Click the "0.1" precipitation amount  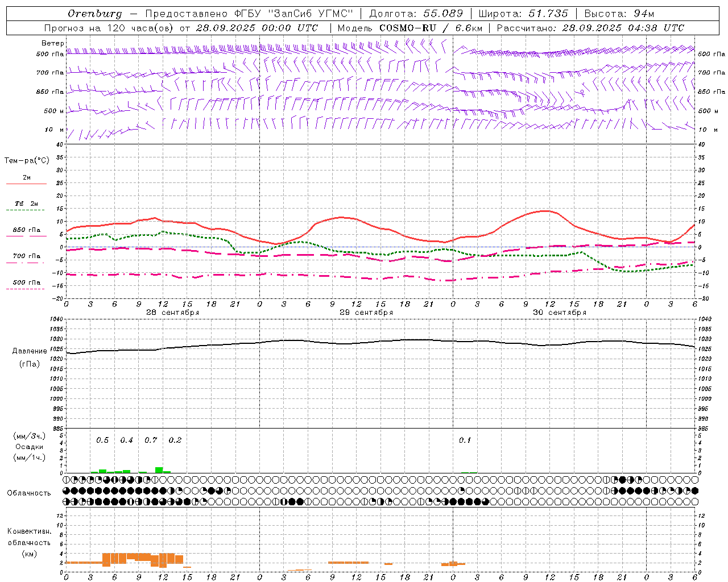tap(465, 440)
